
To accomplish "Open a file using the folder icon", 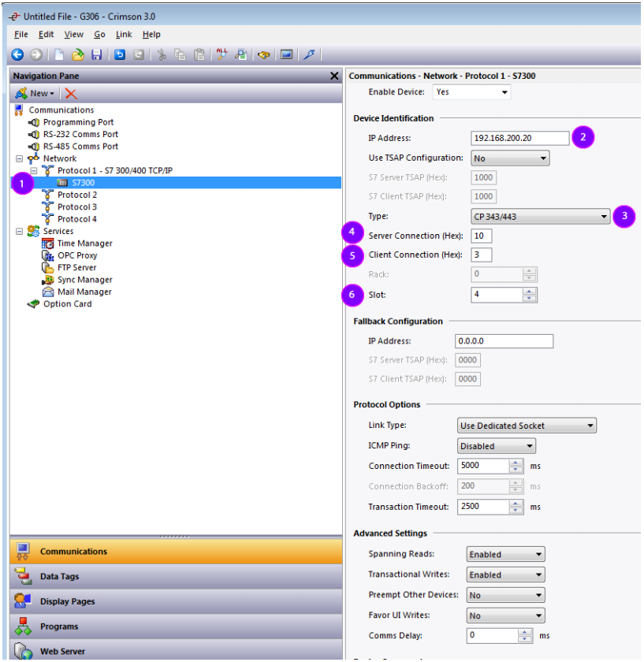I will click(x=78, y=54).
